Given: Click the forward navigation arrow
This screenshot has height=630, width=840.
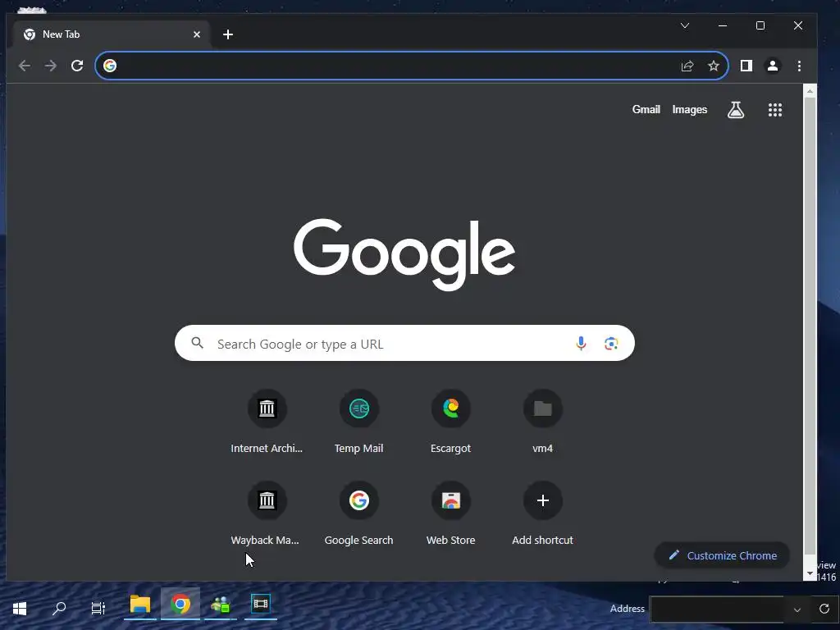Looking at the screenshot, I should [x=50, y=66].
